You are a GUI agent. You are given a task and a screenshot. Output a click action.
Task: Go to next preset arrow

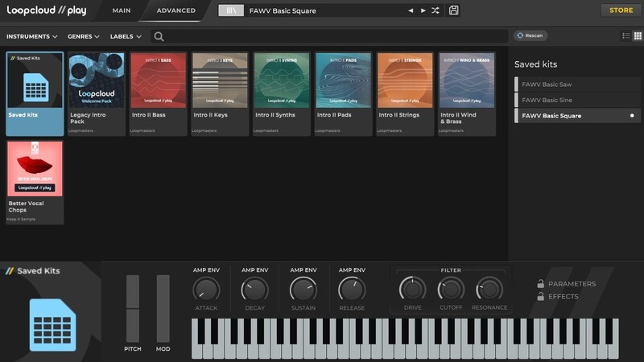423,10
